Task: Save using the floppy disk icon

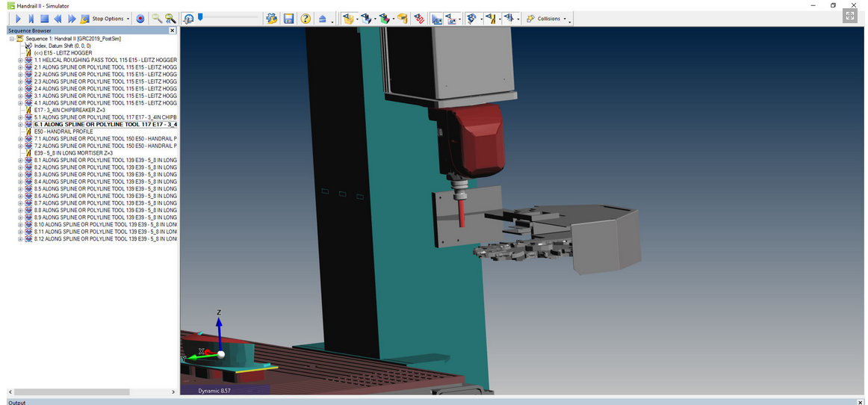Action: 289,19
